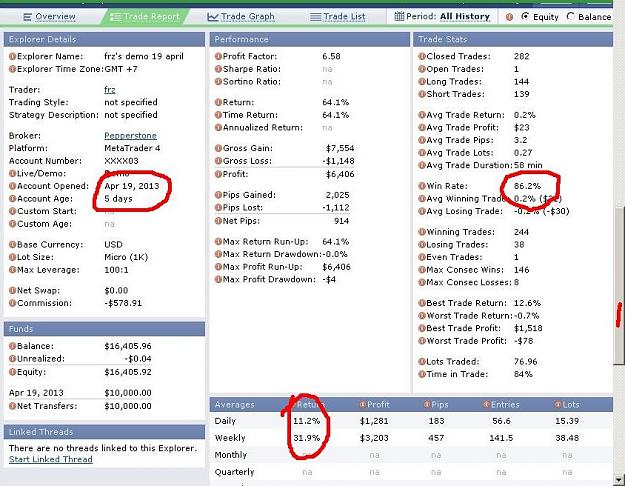Viewport: 625px width, 486px height.
Task: Click info icon beside Max Profit Drawdown
Action: (218, 279)
